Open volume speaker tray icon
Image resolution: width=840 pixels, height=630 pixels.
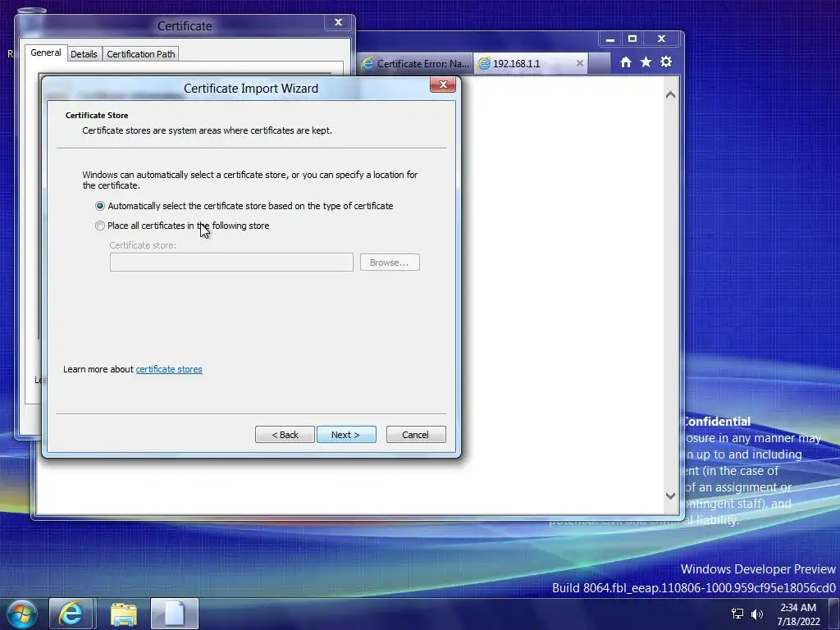pyautogui.click(x=757, y=614)
